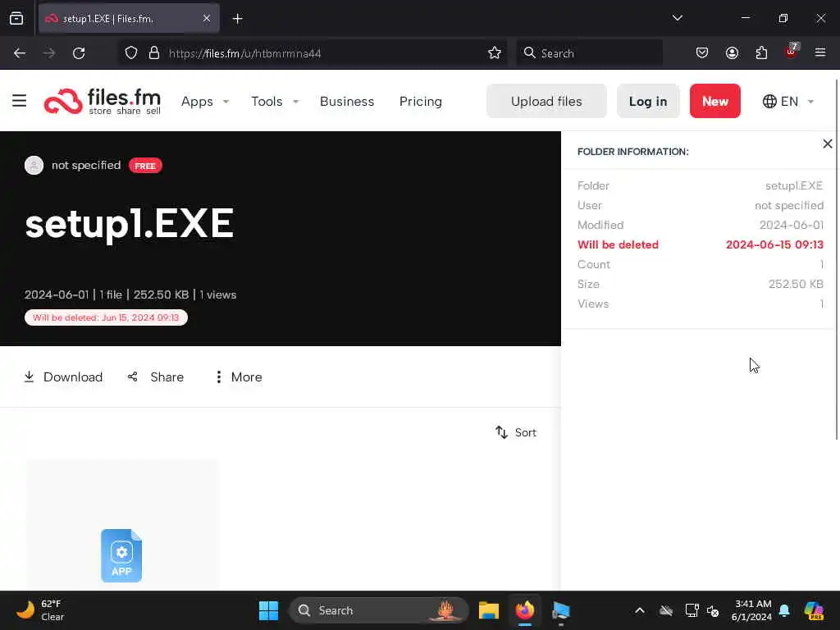This screenshot has height=630, width=840.
Task: Open Firefox account icon
Action: coord(732,53)
